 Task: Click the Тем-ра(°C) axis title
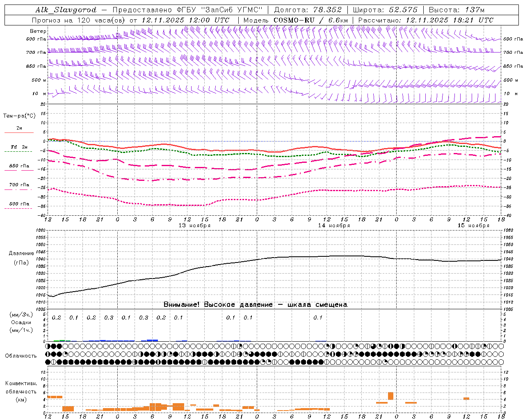(x=19, y=116)
